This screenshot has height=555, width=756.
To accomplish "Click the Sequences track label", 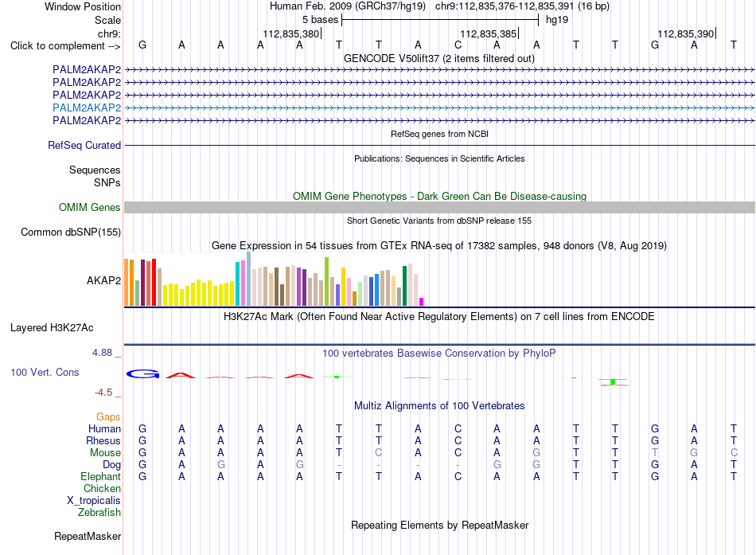I will tap(95, 170).
